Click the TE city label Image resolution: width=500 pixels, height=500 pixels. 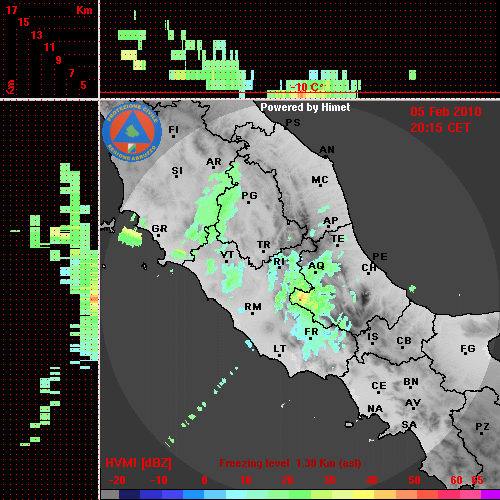click(338, 239)
